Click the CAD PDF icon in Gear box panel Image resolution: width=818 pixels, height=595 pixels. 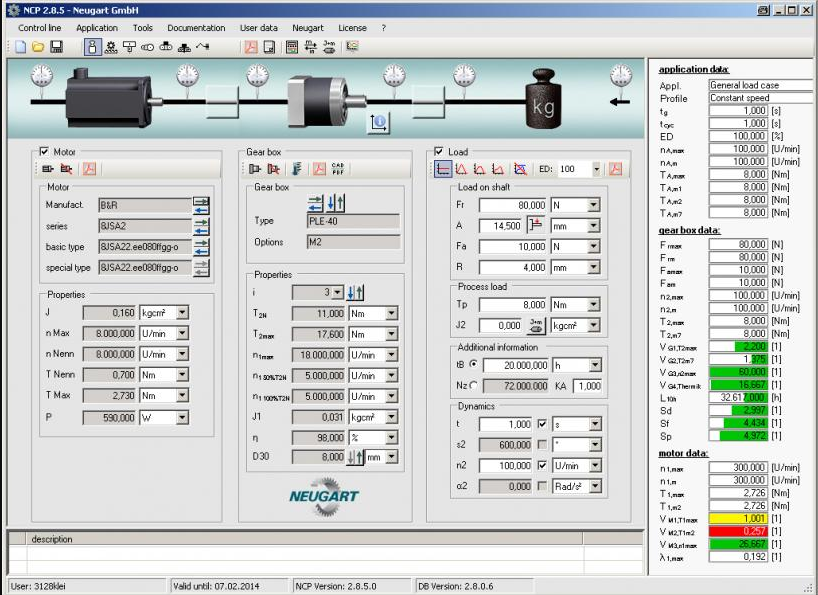(338, 168)
